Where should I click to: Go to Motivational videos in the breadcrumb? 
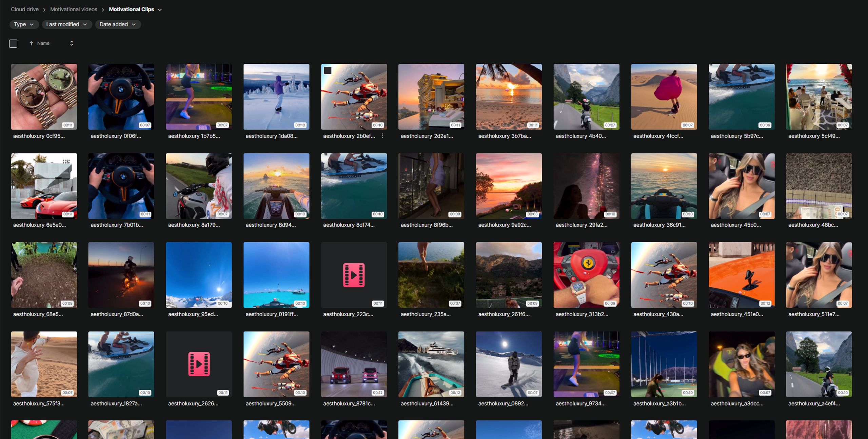[x=74, y=9]
